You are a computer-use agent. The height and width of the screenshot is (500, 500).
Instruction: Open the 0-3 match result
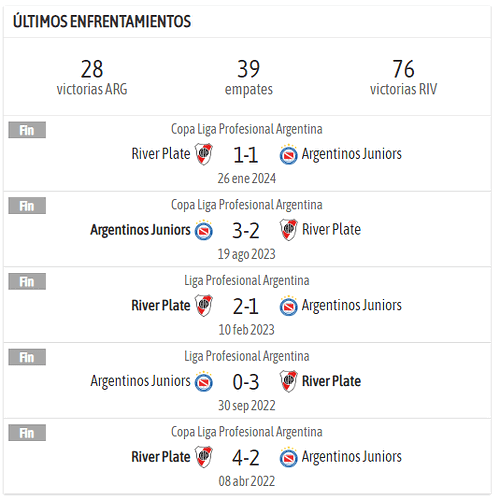tap(246, 382)
